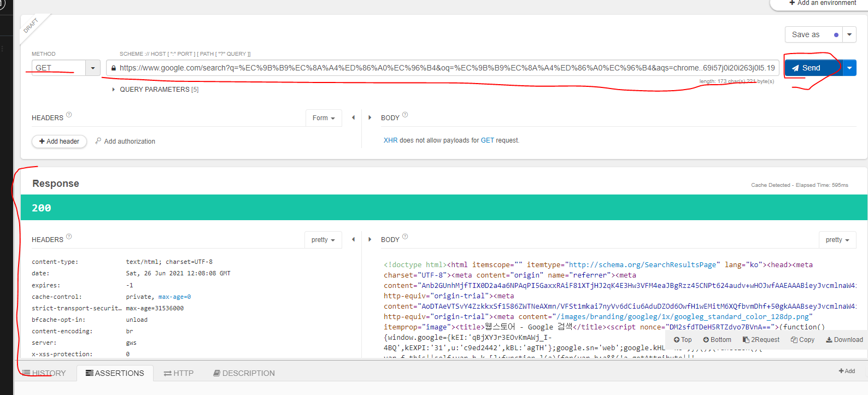Jump to Top of response body
This screenshot has height=395, width=868.
[683, 340]
